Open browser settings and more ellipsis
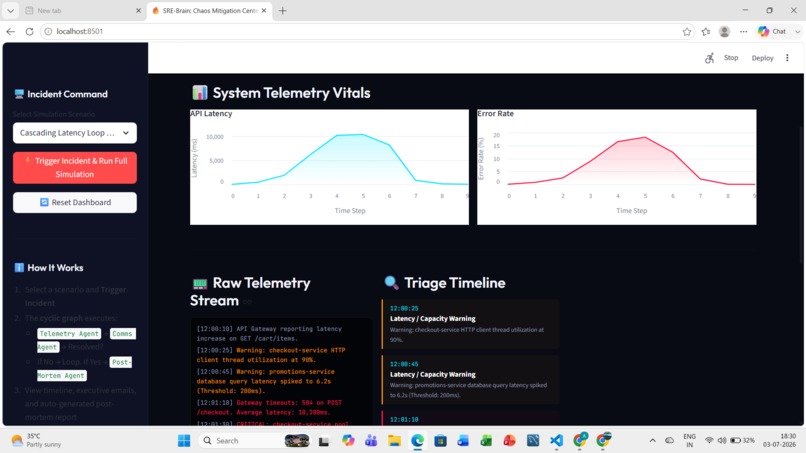The width and height of the screenshot is (806, 453). coord(743,31)
